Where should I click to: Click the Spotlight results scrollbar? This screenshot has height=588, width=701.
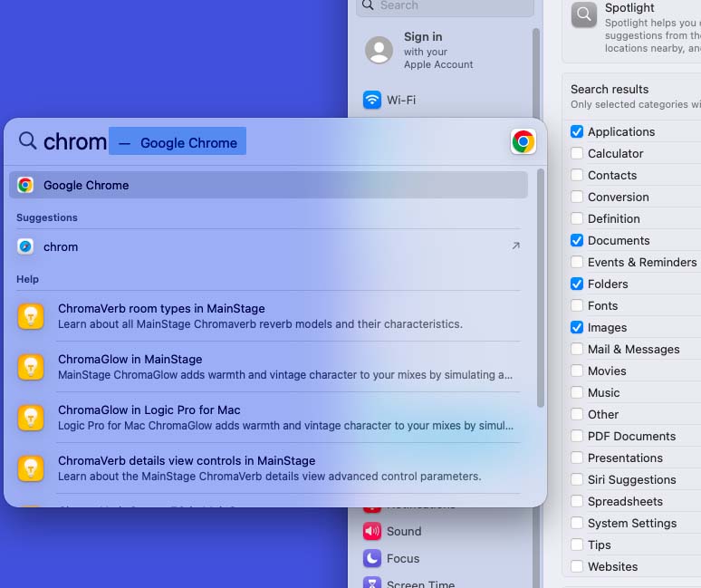(x=540, y=288)
